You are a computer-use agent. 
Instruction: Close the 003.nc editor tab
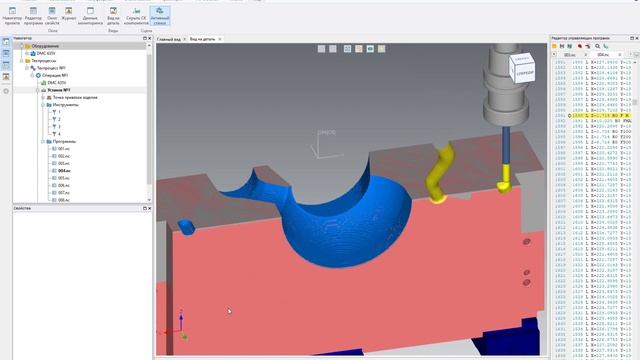pyautogui.click(x=586, y=55)
